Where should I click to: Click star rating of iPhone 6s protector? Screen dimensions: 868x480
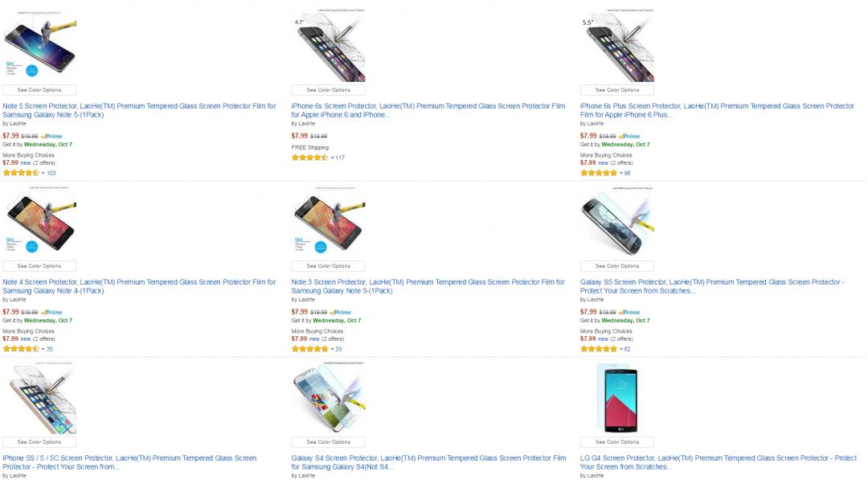tap(309, 158)
